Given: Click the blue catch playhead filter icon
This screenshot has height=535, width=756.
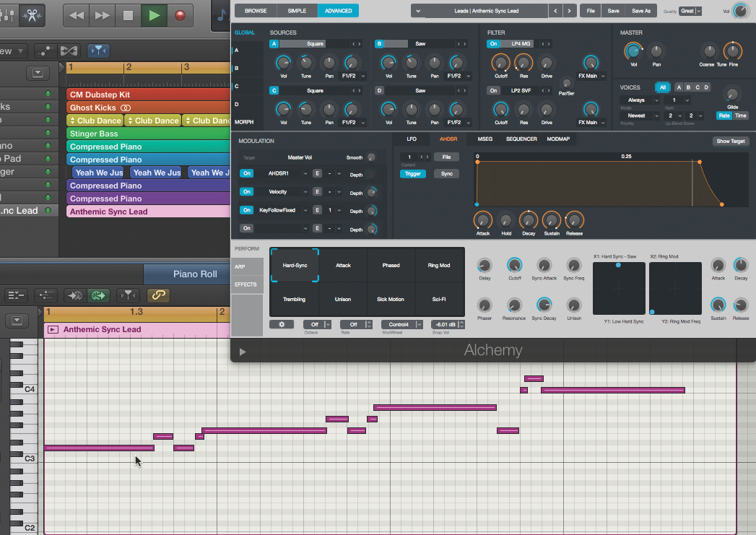Looking at the screenshot, I should 98,51.
